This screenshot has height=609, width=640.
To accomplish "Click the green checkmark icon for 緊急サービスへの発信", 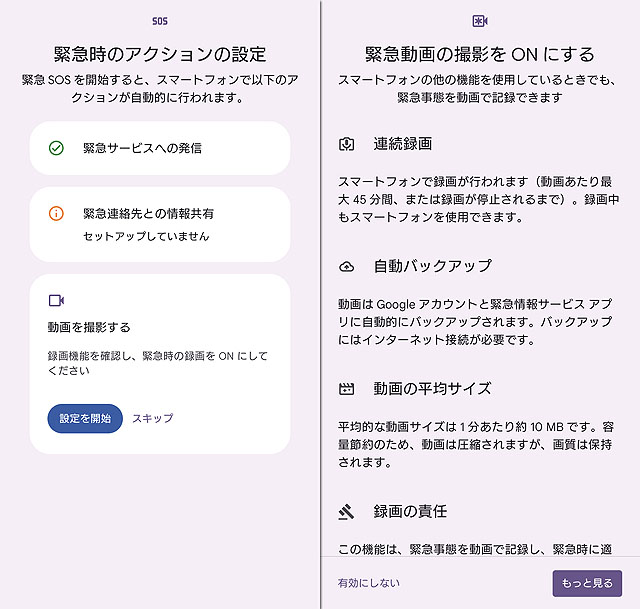I will (x=56, y=148).
